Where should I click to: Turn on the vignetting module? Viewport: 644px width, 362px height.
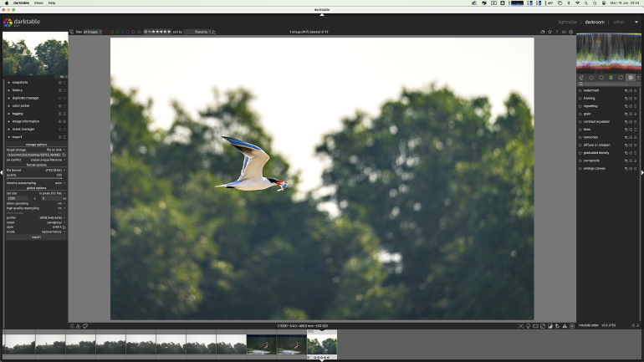(580, 106)
